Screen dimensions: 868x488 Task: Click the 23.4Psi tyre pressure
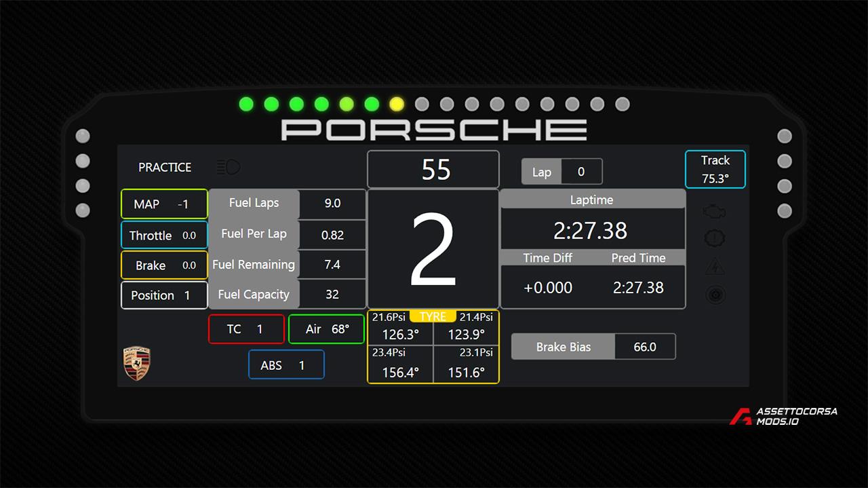click(389, 352)
